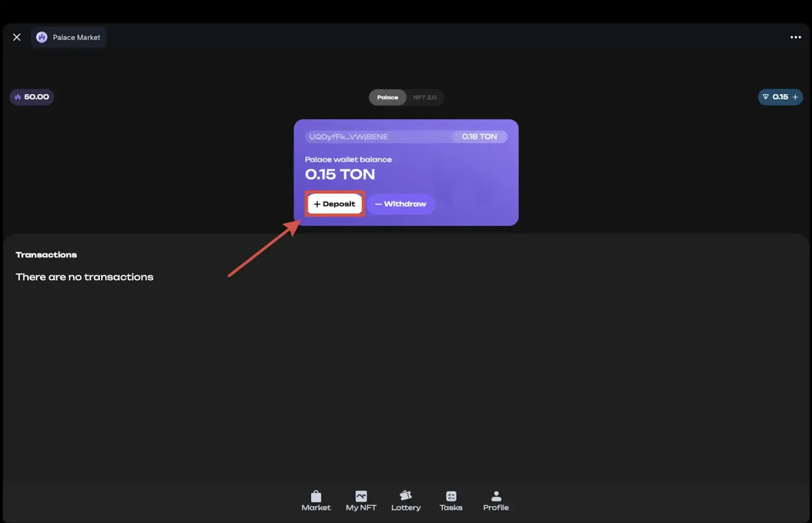This screenshot has height=523, width=812.
Task: Close the Palace Market mini app
Action: click(x=17, y=37)
